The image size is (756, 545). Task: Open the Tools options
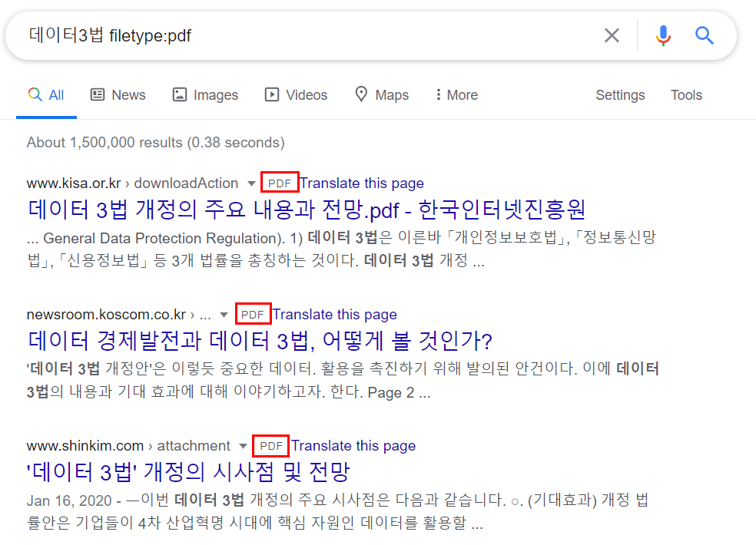tap(686, 95)
